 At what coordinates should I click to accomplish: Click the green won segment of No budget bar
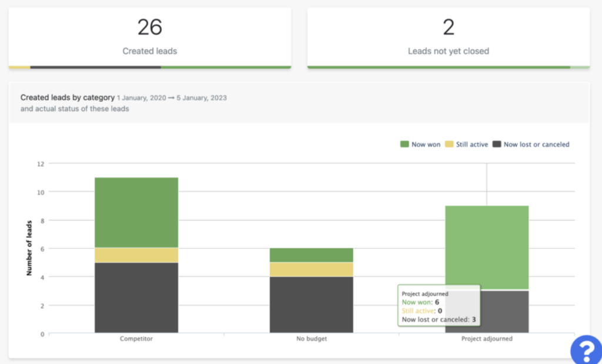point(312,255)
